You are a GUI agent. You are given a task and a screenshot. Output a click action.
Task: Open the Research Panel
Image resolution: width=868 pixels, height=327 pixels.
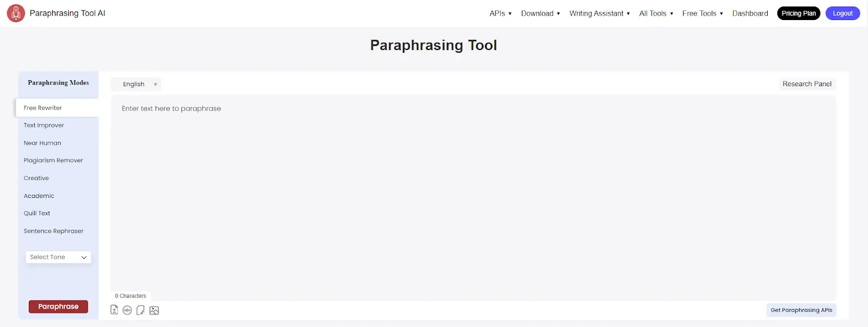(x=807, y=84)
